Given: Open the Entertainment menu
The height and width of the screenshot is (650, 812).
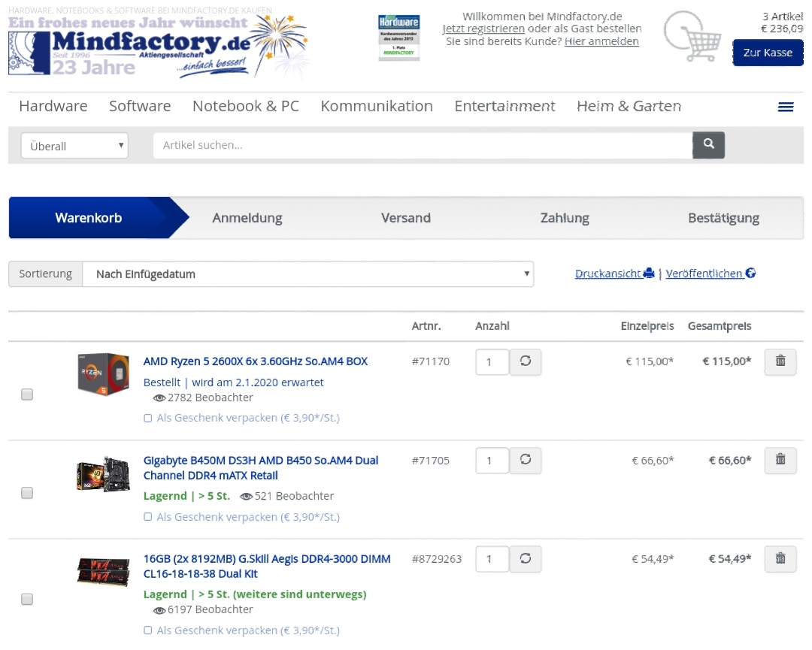Looking at the screenshot, I should (505, 106).
